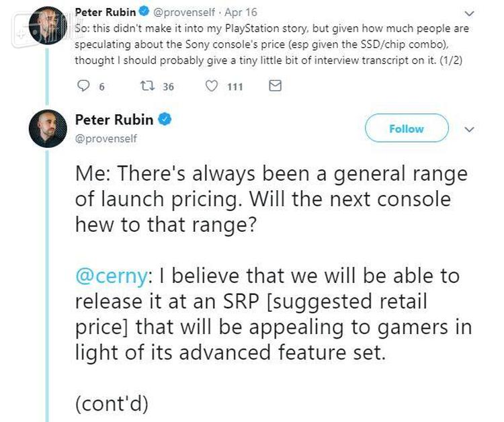Click @provenself handle under large name
504x422 pixels.
[106, 138]
